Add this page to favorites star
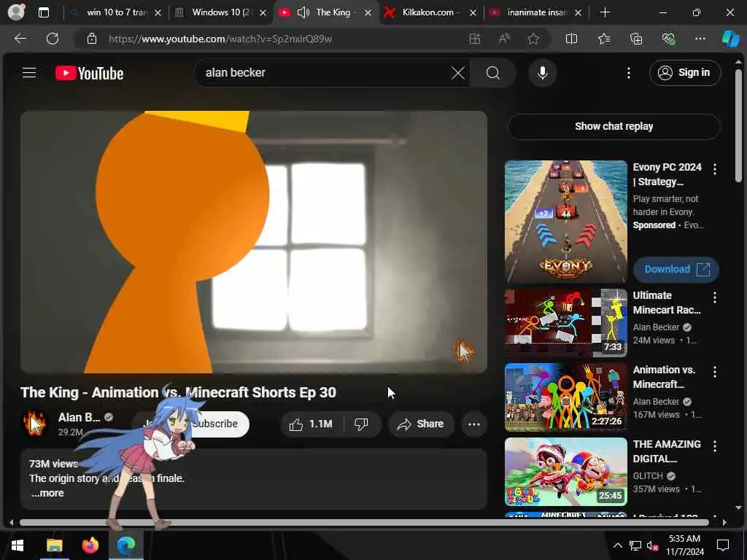 point(533,39)
